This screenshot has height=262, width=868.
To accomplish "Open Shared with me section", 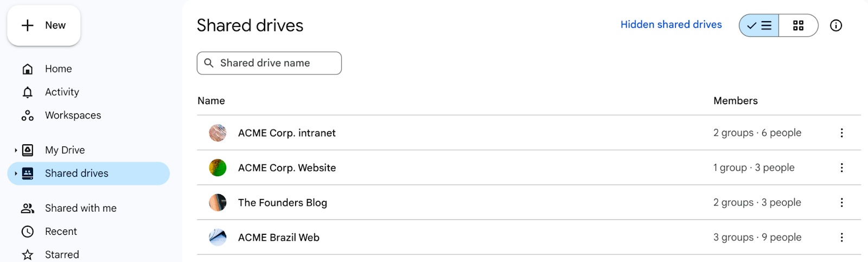I will [x=80, y=208].
